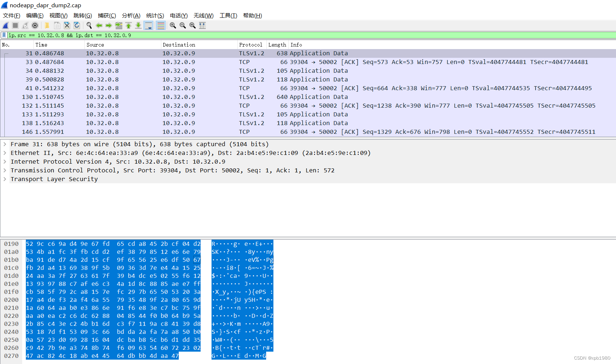Select packet 133 at time 1.511293

click(308, 115)
